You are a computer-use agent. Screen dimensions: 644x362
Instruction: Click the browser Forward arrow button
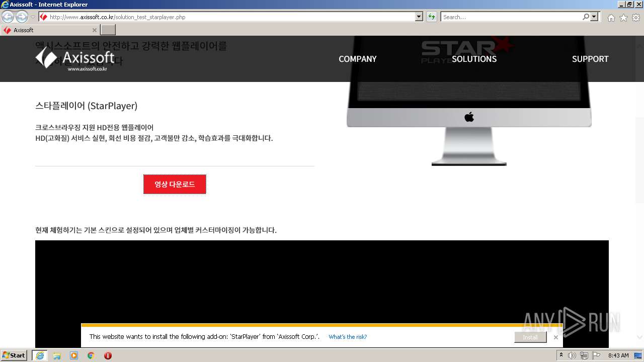22,17
